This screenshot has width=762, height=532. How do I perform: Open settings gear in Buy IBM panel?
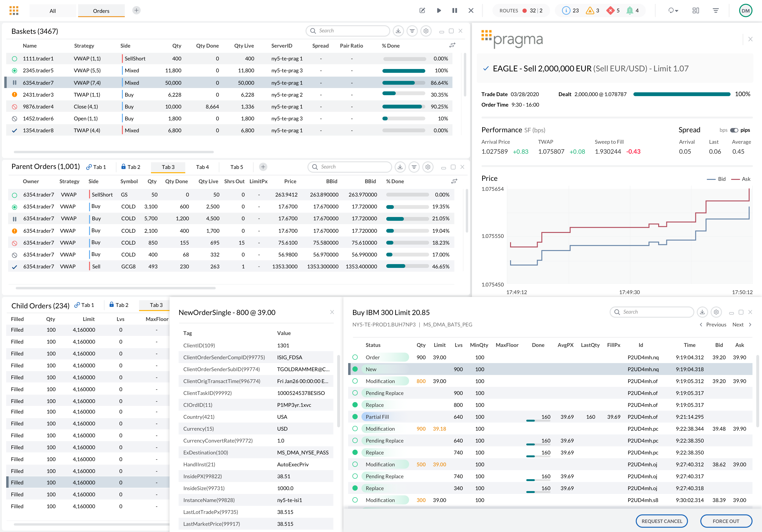coord(716,312)
